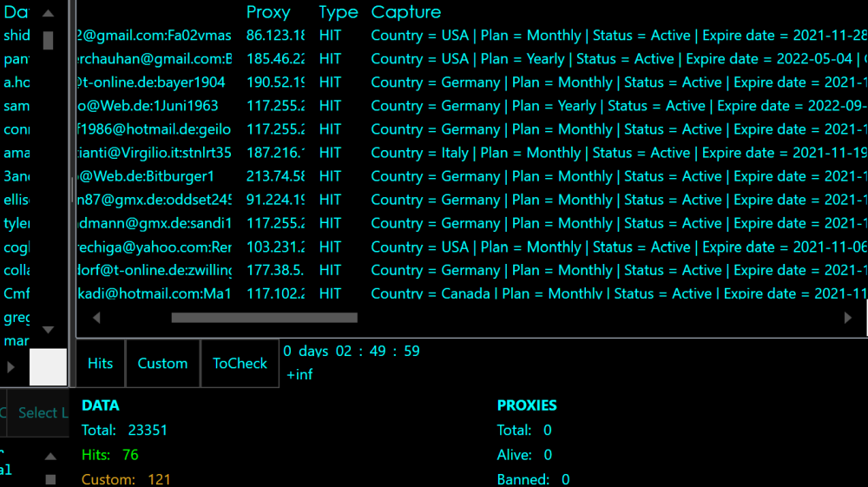Select the hit row with Country = Canada
The height and width of the screenshot is (487, 868).
tap(521, 293)
